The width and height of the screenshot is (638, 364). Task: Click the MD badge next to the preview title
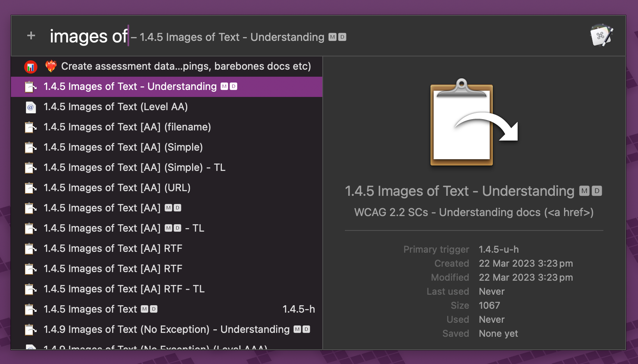(x=591, y=191)
